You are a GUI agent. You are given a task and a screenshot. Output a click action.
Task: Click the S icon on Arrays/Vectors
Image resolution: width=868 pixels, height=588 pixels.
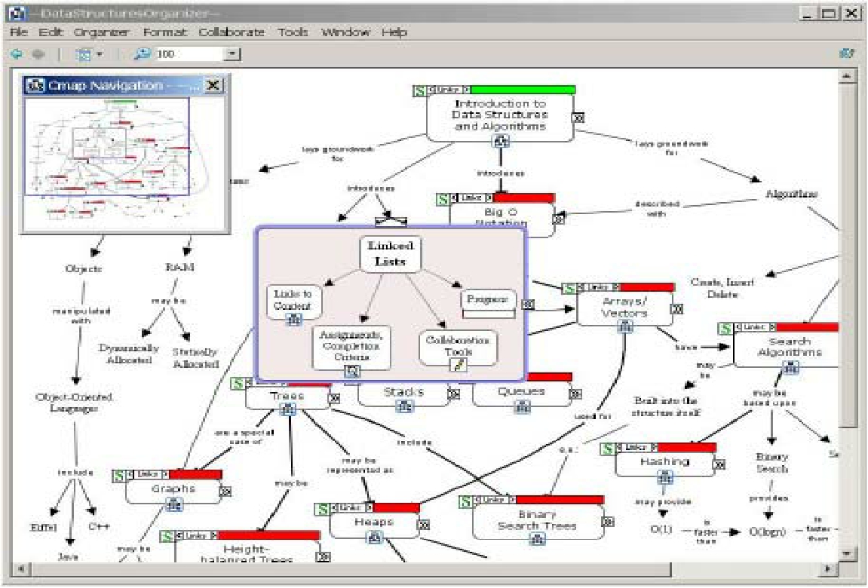pyautogui.click(x=569, y=288)
